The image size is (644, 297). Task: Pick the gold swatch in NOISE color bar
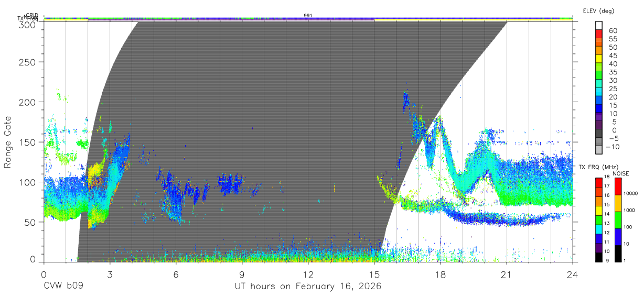tap(617, 203)
